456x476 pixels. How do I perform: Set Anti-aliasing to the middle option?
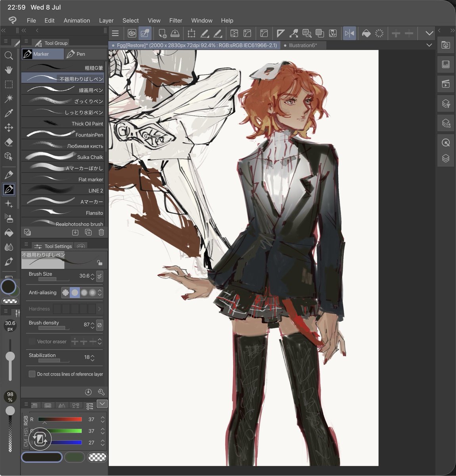84,293
